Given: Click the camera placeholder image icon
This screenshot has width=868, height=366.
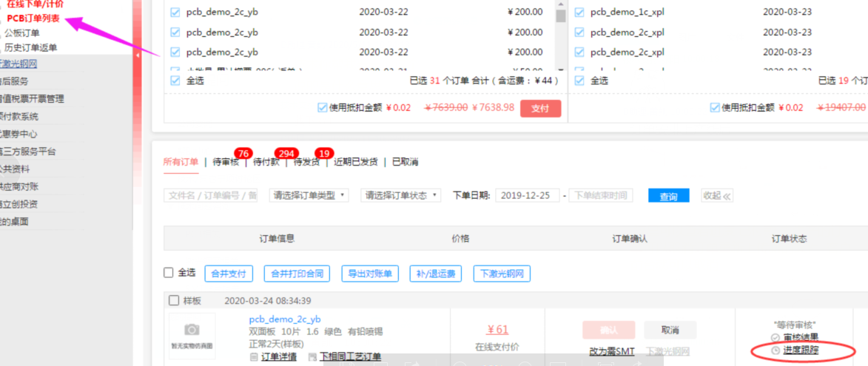Looking at the screenshot, I should pyautogui.click(x=192, y=329).
